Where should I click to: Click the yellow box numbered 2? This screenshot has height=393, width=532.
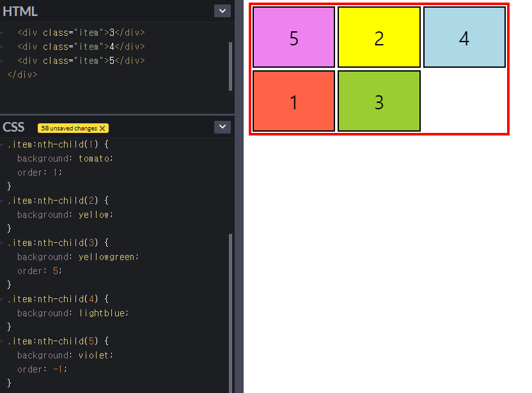pyautogui.click(x=379, y=37)
